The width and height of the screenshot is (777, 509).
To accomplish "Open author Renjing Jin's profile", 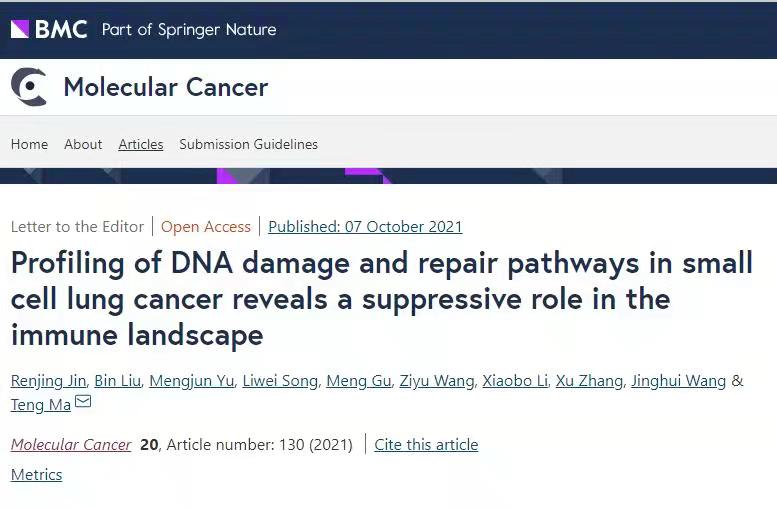I will pos(49,381).
